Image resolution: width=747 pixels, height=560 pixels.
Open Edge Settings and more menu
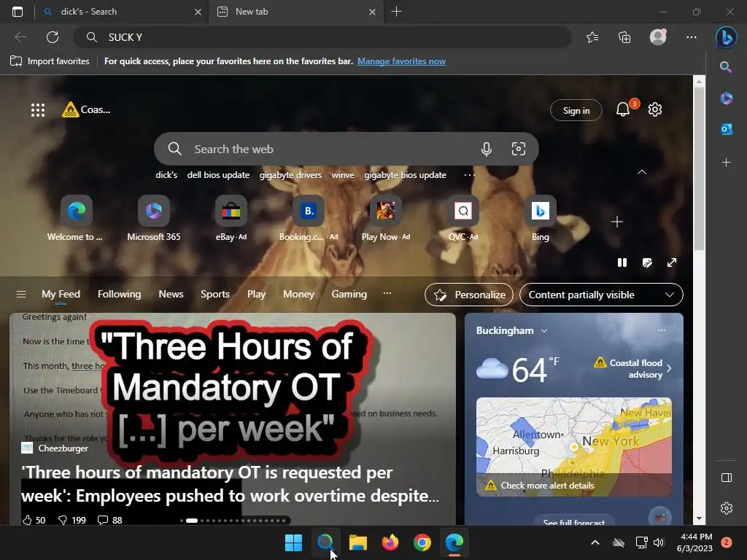(692, 37)
